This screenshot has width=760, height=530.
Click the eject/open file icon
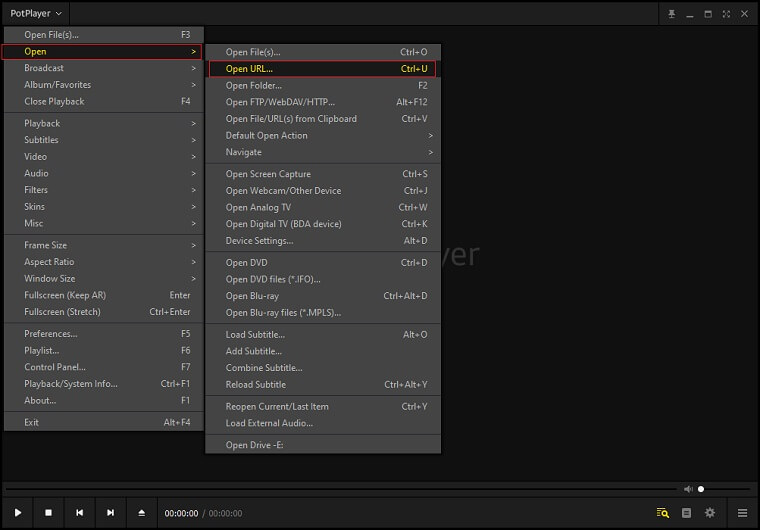[x=142, y=513]
